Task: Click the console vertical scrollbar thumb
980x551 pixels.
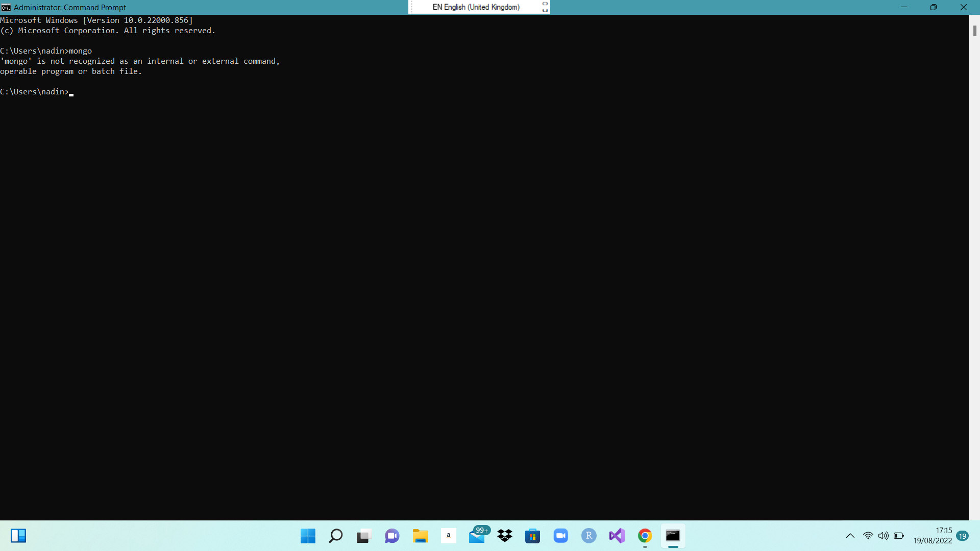Action: click(x=974, y=31)
